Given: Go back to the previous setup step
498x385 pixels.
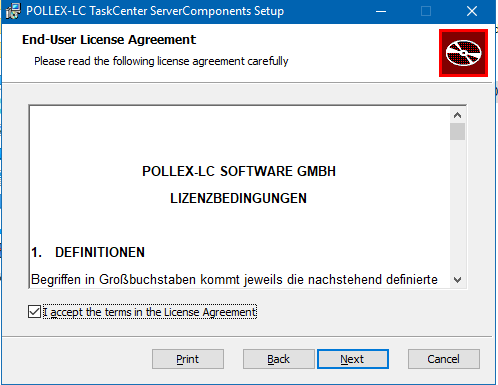Looking at the screenshot, I should pos(279,359).
